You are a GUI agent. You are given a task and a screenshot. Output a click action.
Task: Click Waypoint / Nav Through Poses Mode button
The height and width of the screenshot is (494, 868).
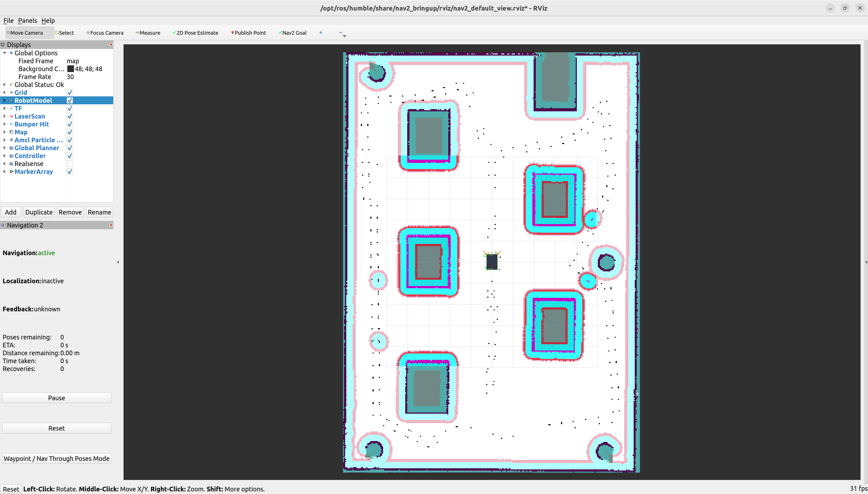coord(57,458)
